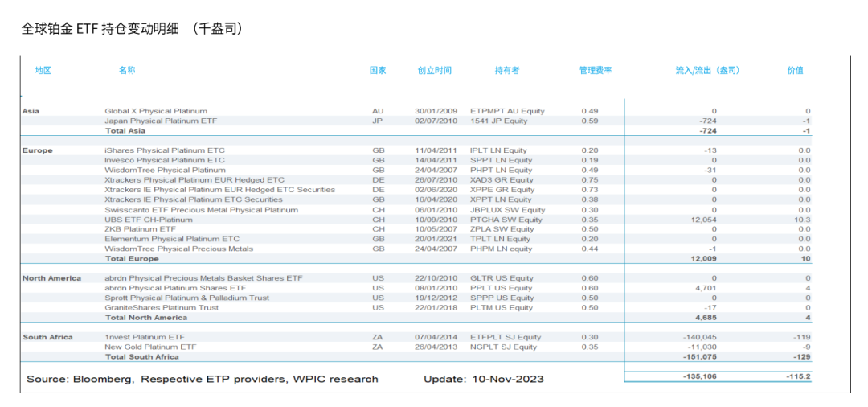Click NGPLT SJ Equity ticker
Screen dimensions: 868x407
(504, 347)
